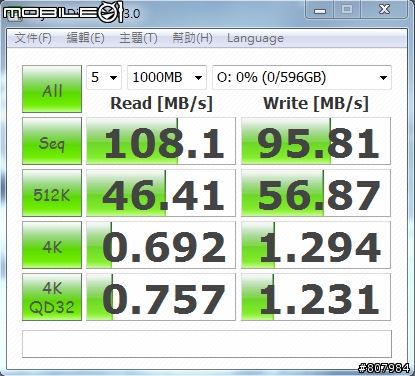415x376 pixels.
Task: Open the 幫助(H) menu
Action: coord(192,38)
